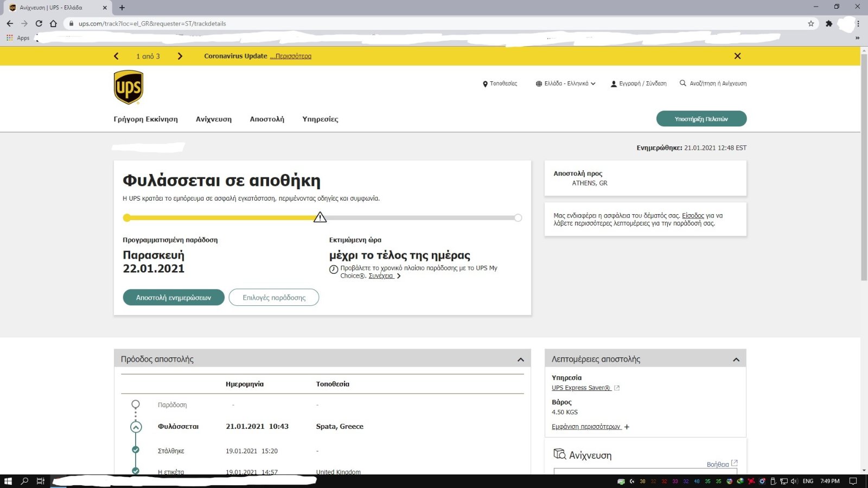This screenshot has height=488, width=868.
Task: Select the Ανίχνευση | UPS - Ελλάδα tab
Action: pyautogui.click(x=58, y=8)
